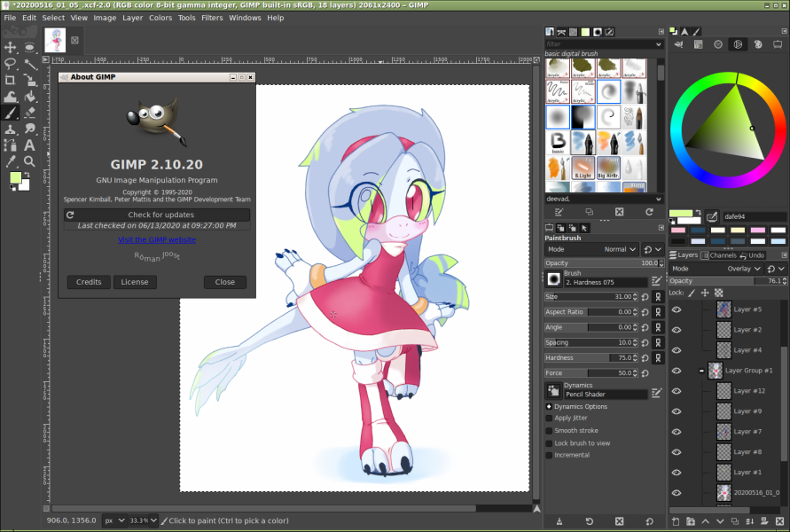Enable Incremental checkbox
The width and height of the screenshot is (790, 532).
549,456
